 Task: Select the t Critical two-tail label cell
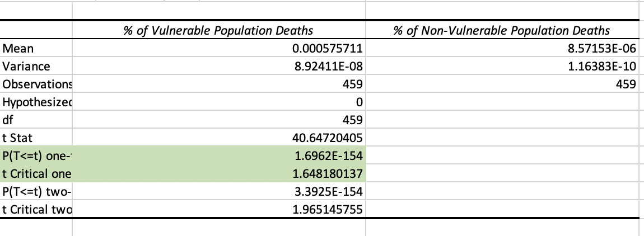[36, 209]
